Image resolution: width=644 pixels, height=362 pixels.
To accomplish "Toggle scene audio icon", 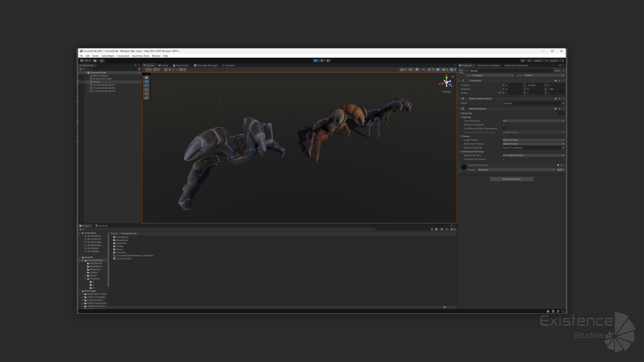I will click(x=423, y=70).
